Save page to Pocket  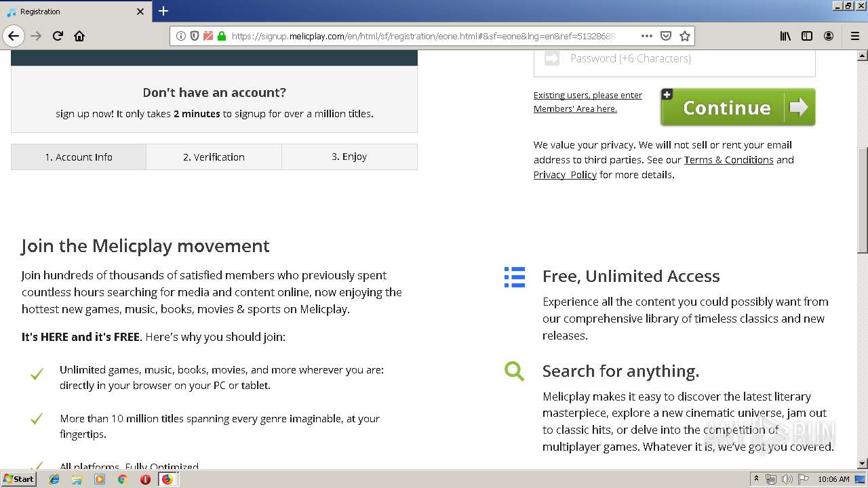click(x=666, y=36)
